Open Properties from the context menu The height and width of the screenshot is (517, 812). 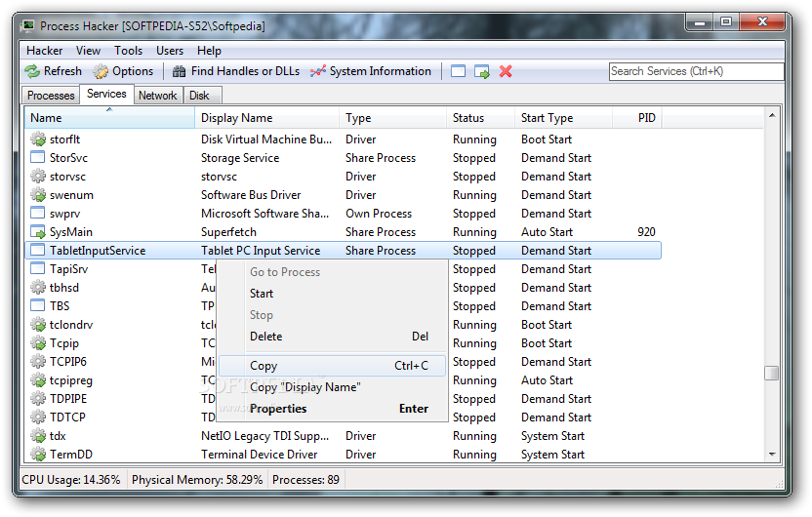[332, 409]
